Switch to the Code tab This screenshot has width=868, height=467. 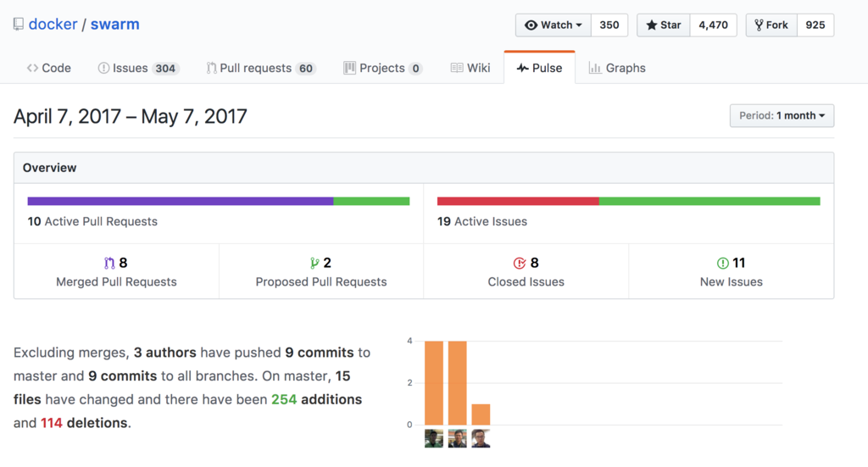pos(48,68)
